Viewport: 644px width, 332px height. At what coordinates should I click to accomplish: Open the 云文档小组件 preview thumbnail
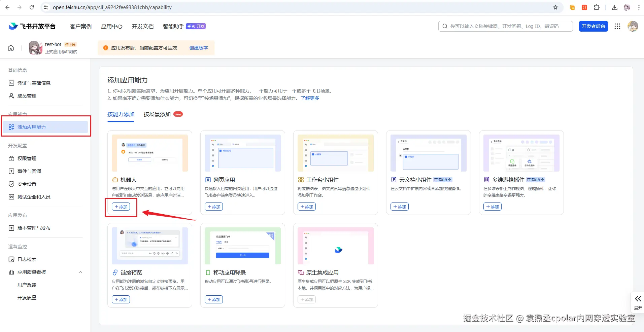point(429,153)
